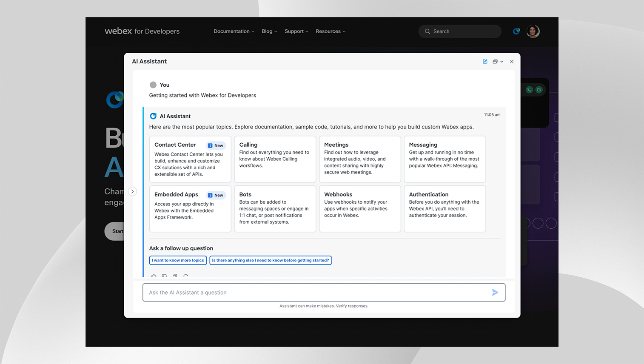Open the Bots topic card
The width and height of the screenshot is (644, 364).
[x=275, y=209]
